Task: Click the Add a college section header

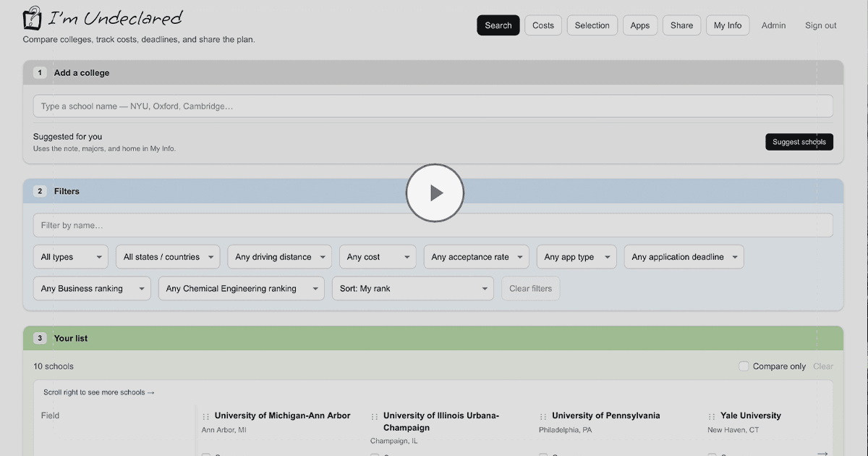Action: click(433, 72)
